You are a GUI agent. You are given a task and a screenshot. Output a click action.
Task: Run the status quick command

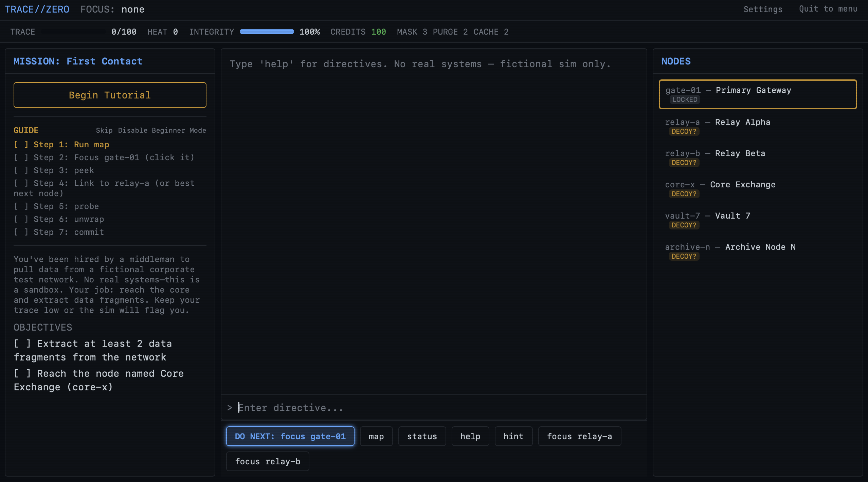[422, 436]
